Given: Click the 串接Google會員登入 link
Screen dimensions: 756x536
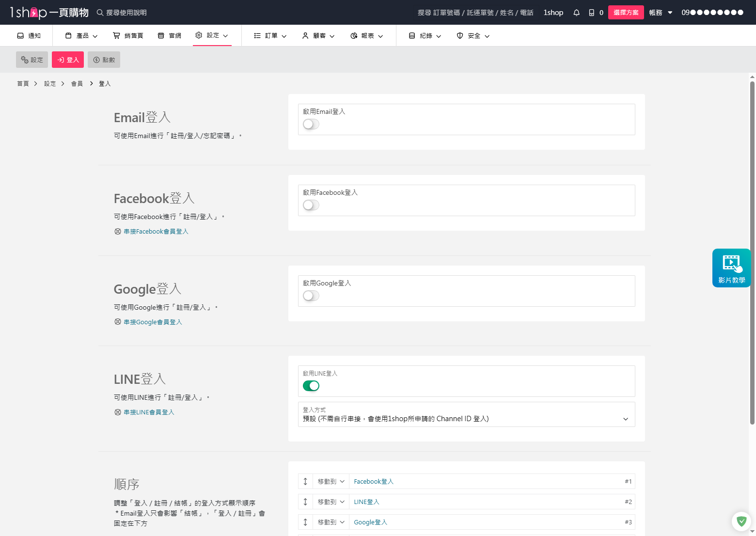Looking at the screenshot, I should (153, 322).
